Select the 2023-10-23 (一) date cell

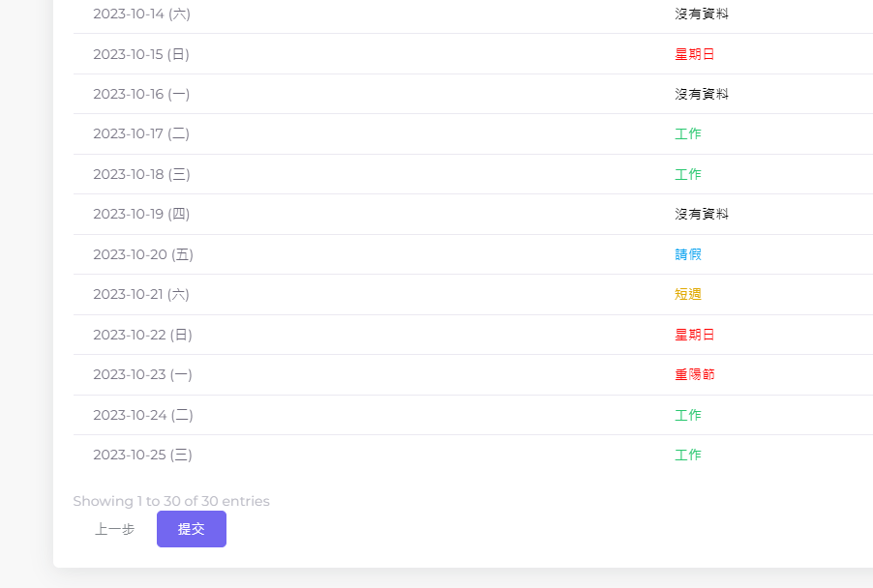pos(142,374)
